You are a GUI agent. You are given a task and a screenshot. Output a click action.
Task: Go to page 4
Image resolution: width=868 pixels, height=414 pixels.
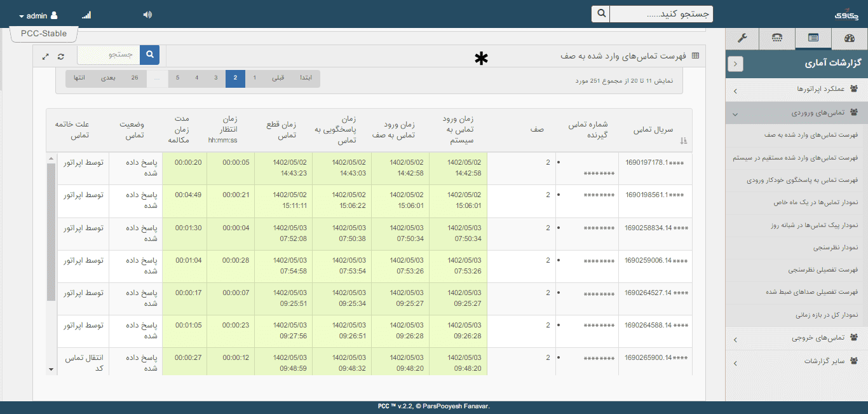pyautogui.click(x=197, y=78)
